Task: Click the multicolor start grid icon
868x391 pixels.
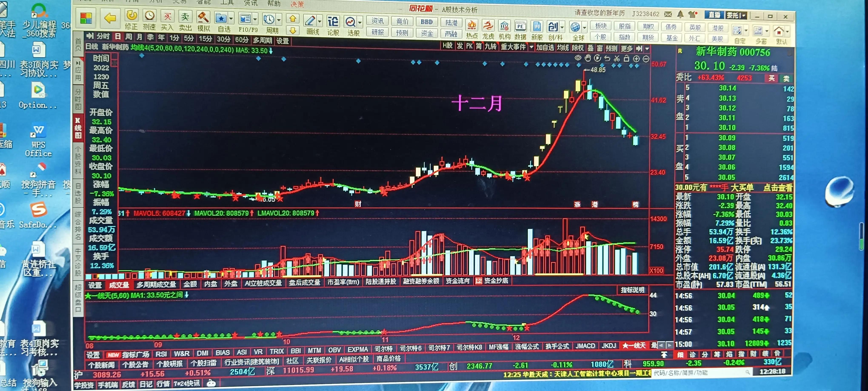Action: [86, 18]
